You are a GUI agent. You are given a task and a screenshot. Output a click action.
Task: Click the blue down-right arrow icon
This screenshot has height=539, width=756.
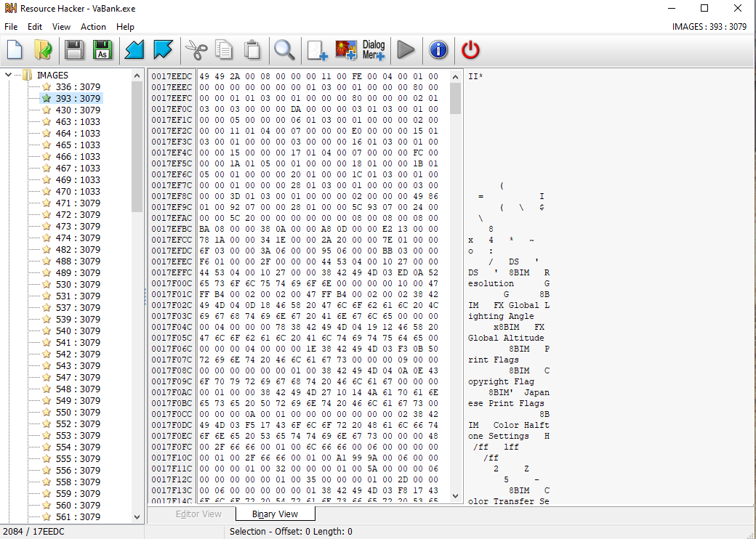[163, 50]
